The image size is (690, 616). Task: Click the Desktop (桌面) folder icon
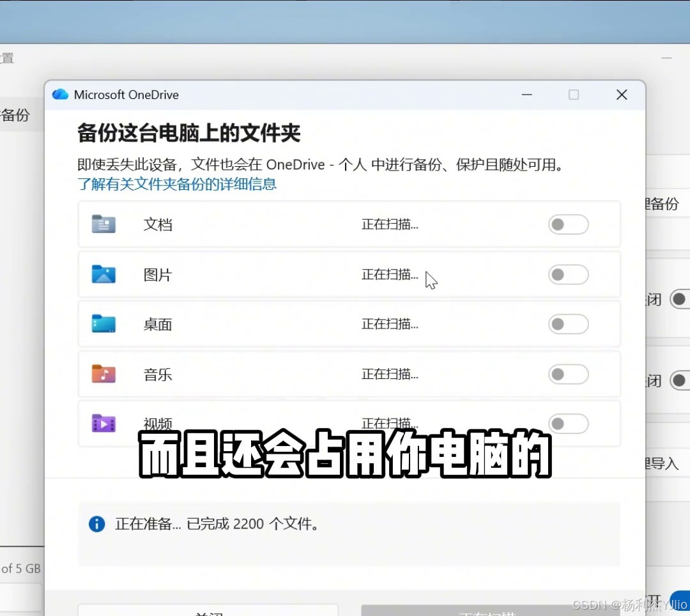(103, 324)
